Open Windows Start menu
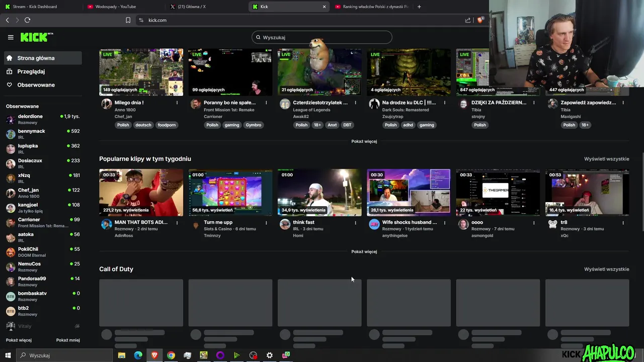This screenshot has height=362, width=644. pyautogui.click(x=8, y=355)
